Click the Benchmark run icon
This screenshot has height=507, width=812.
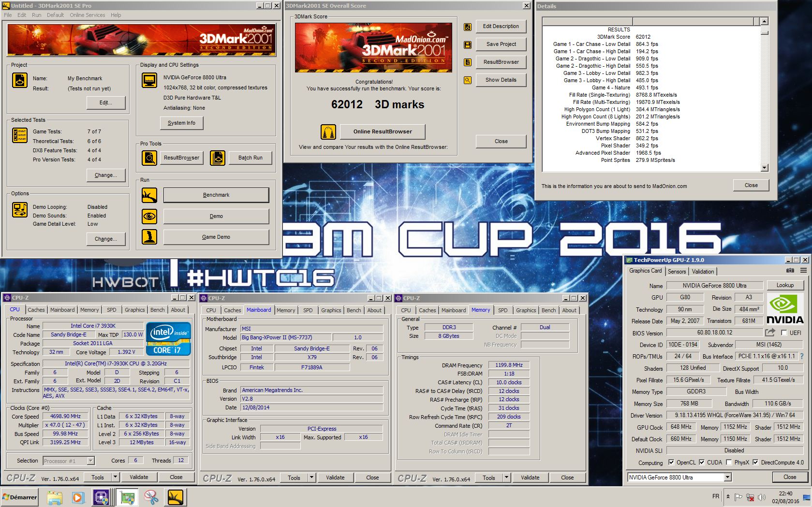[x=149, y=195]
